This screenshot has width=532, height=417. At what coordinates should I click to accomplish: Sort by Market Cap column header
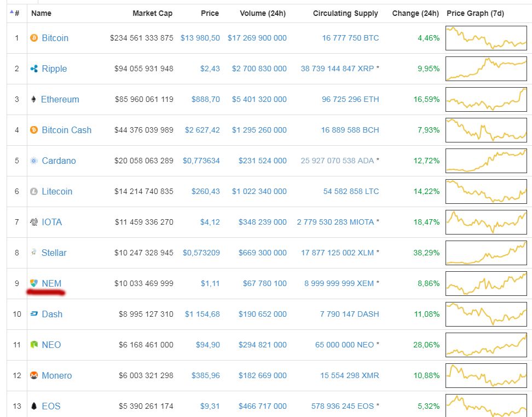(152, 13)
